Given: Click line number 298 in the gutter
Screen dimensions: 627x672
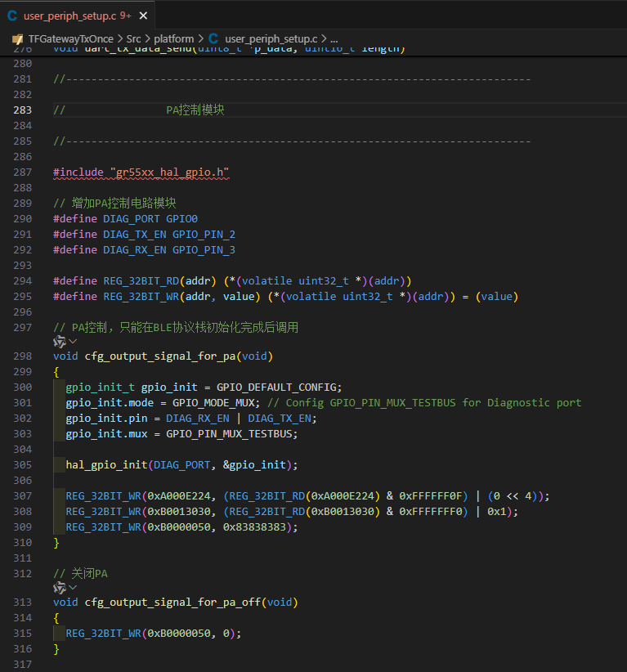Looking at the screenshot, I should coord(23,356).
